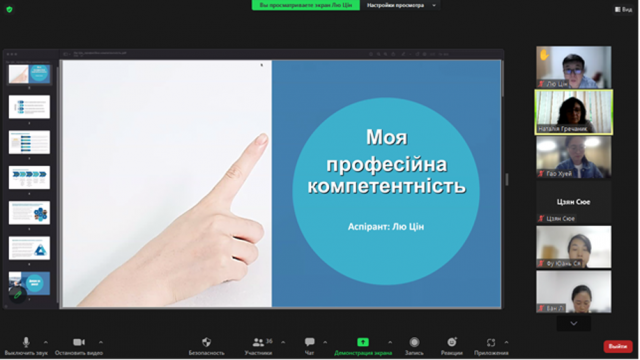The width and height of the screenshot is (640, 360).
Task: Expand video options arrow beside camera
Action: click(x=101, y=342)
